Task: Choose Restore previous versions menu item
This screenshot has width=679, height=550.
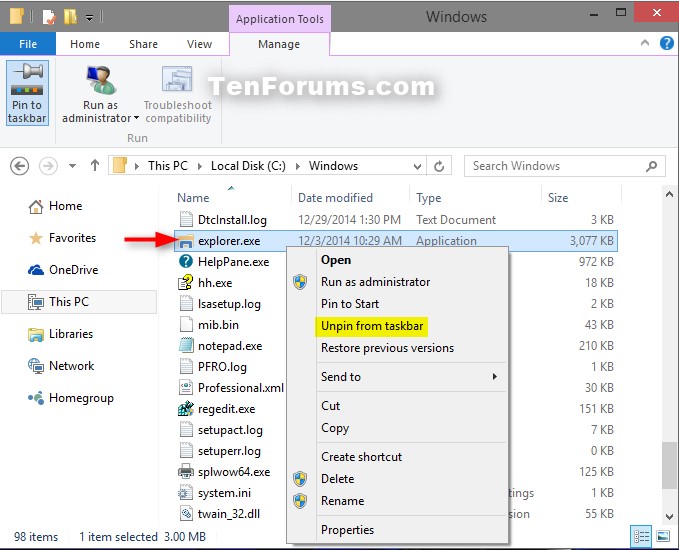Action: click(387, 348)
